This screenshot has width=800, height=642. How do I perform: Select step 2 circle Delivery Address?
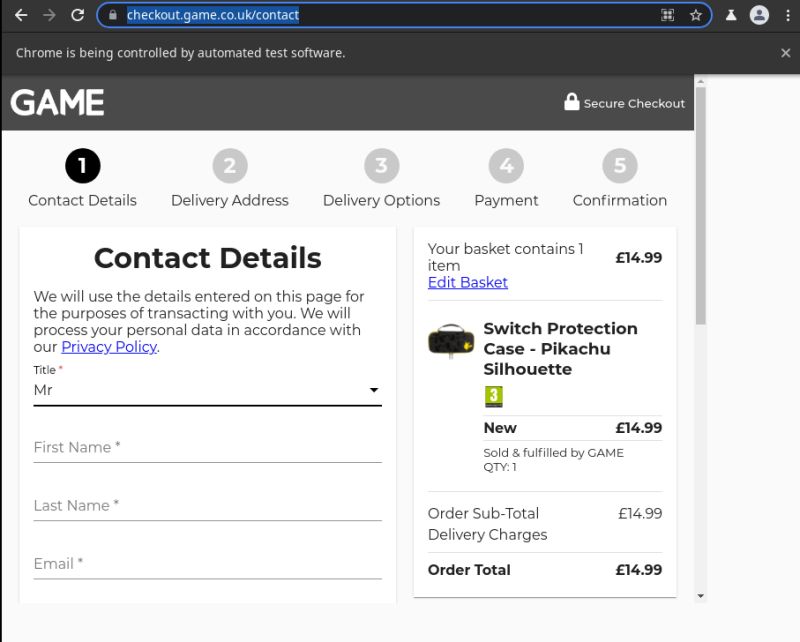230,166
